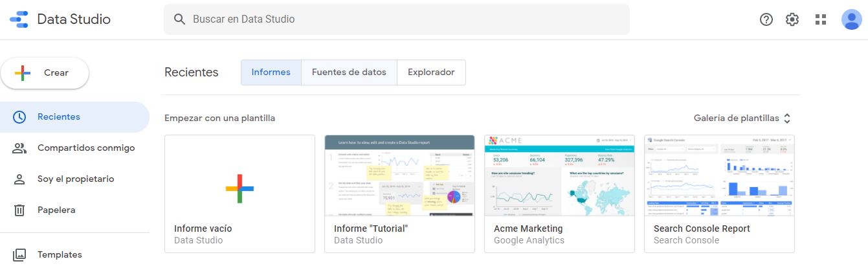Click the Recientes clock icon
The height and width of the screenshot is (279, 868).
coord(19,117)
